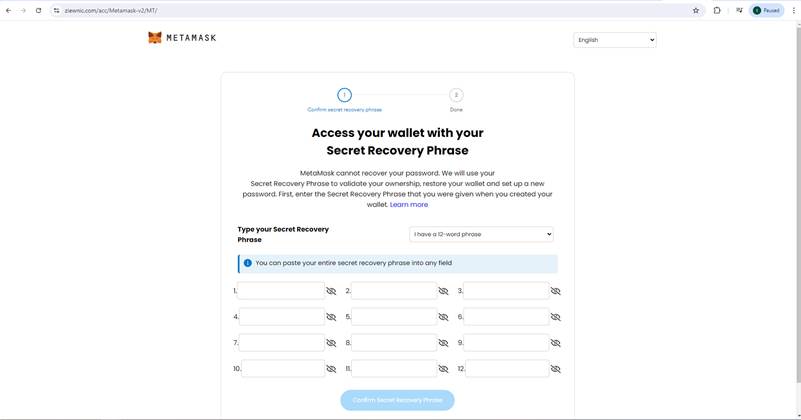Click the page vertical scrollbar
Image resolution: width=801 pixels, height=420 pixels.
pyautogui.click(x=798, y=204)
